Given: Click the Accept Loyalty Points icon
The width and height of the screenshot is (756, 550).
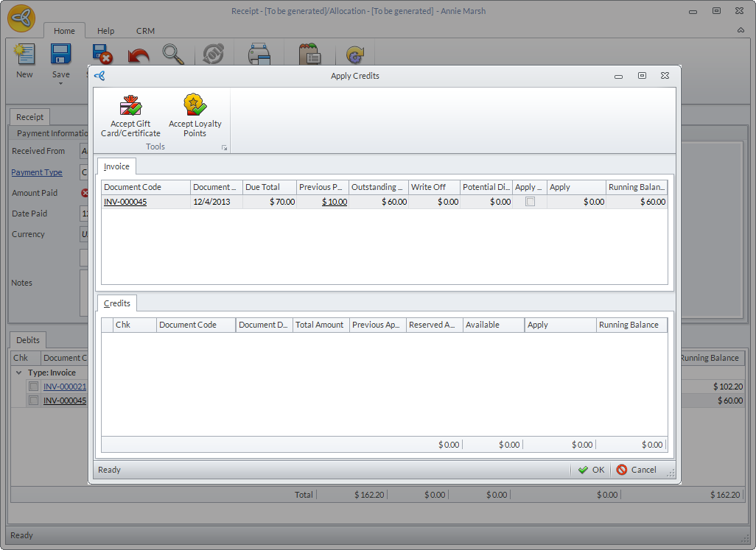Looking at the screenshot, I should [x=195, y=106].
